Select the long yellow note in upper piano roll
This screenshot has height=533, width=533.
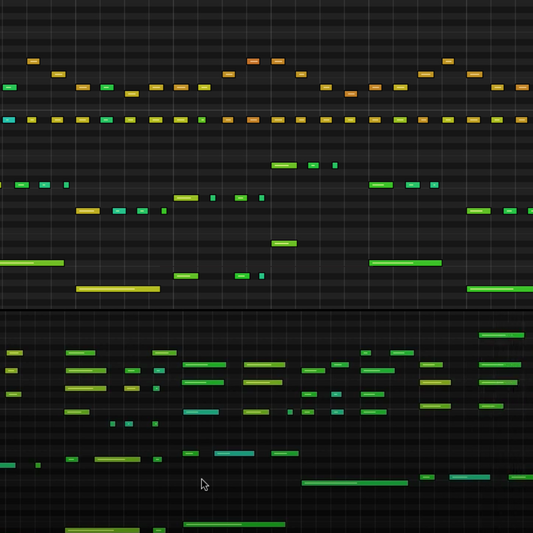pos(118,289)
